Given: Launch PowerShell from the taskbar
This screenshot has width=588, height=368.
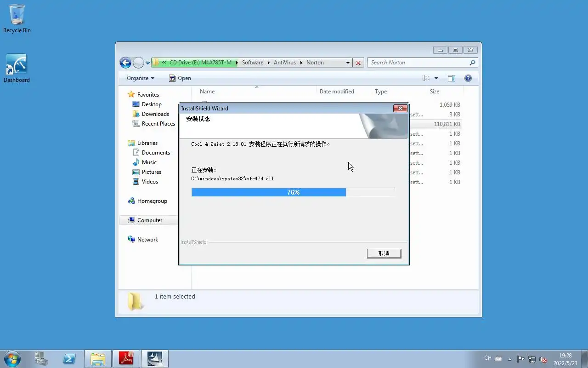Looking at the screenshot, I should pyautogui.click(x=69, y=359).
